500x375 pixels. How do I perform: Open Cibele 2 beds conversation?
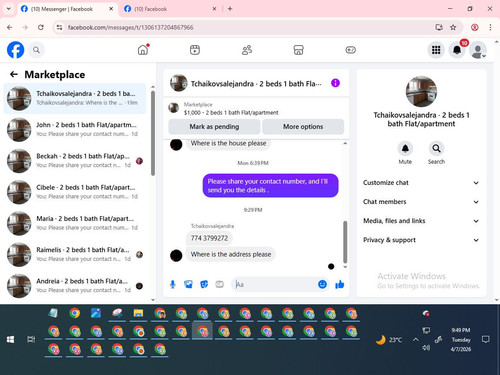pos(75,192)
